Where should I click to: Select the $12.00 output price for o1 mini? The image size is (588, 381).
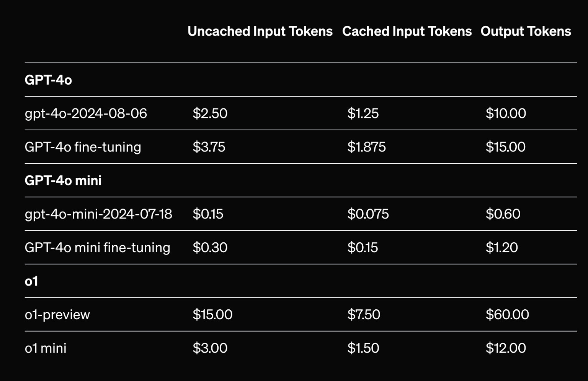[x=506, y=348]
